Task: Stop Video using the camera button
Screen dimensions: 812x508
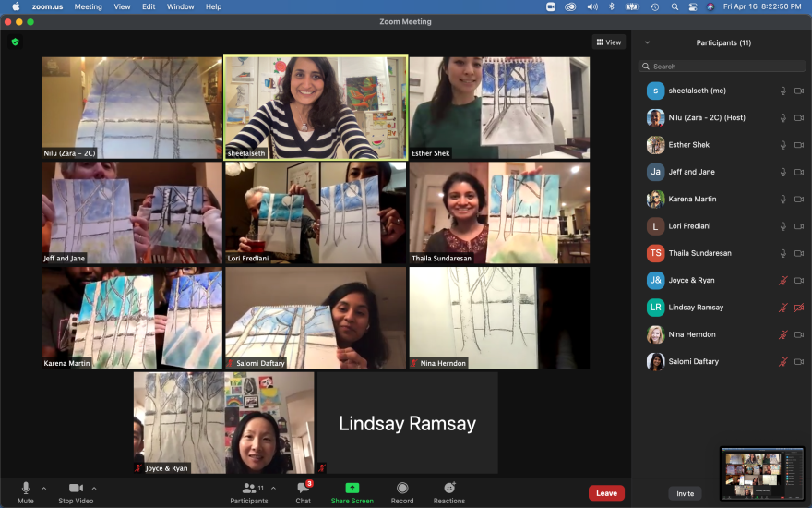Action: tap(76, 488)
